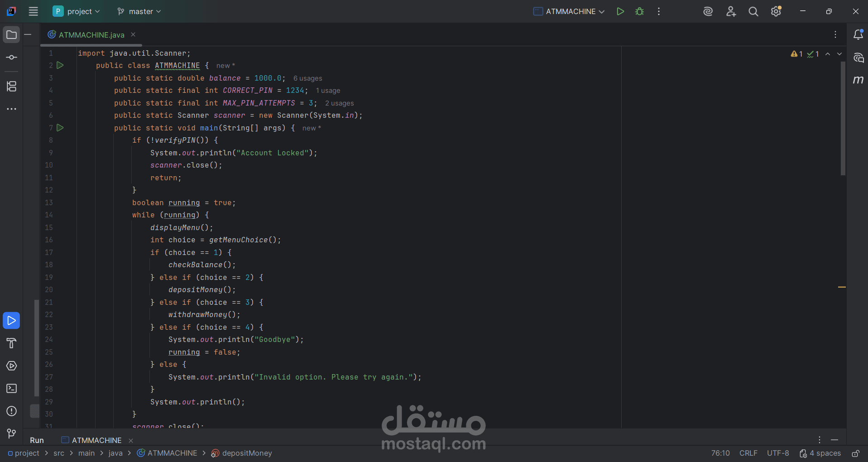Image resolution: width=868 pixels, height=462 pixels.
Task: Open the Structure tool window
Action: [11, 86]
